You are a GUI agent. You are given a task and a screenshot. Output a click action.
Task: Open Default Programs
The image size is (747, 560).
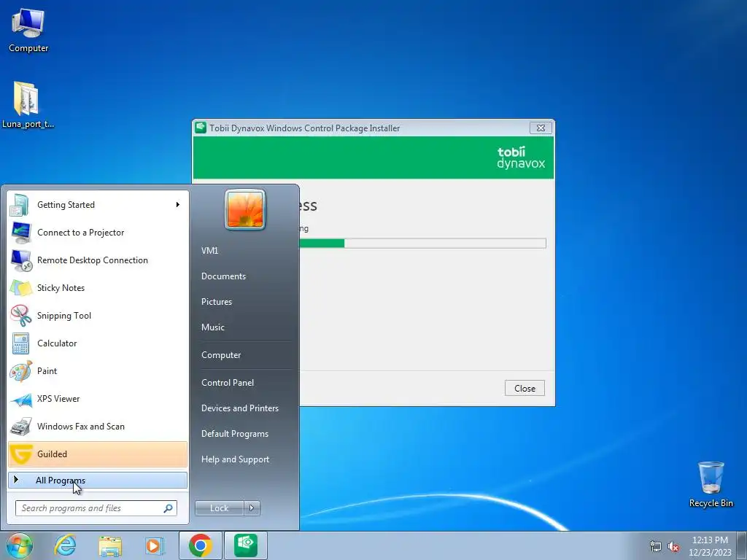click(x=234, y=434)
